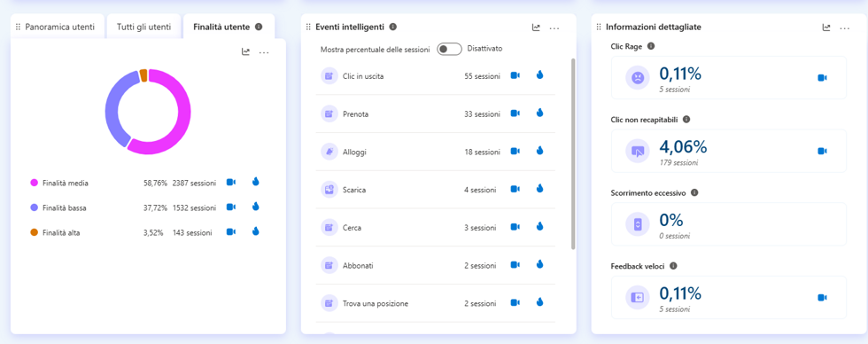Toggle Mostra percentuale delle sessioni switch
The height and width of the screenshot is (344, 868).
[449, 50]
